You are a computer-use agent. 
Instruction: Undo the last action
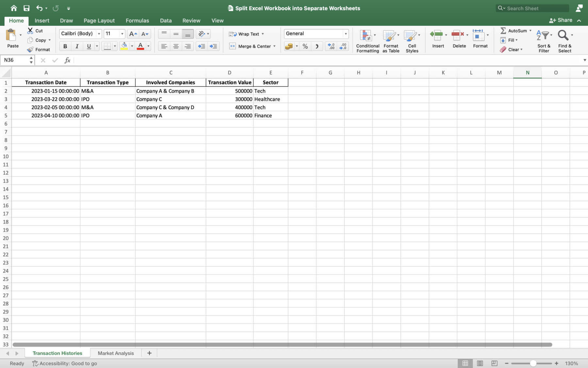(39, 8)
